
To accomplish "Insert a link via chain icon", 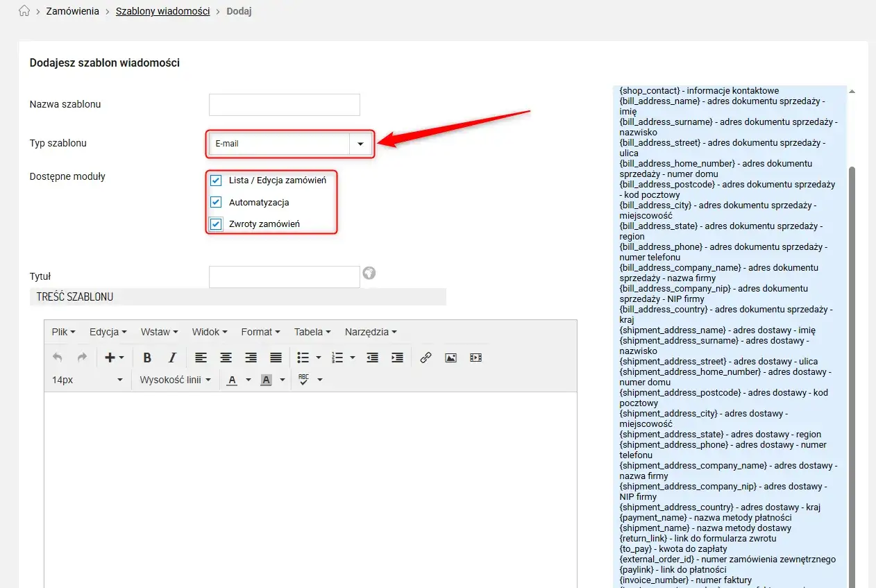I will (426, 358).
